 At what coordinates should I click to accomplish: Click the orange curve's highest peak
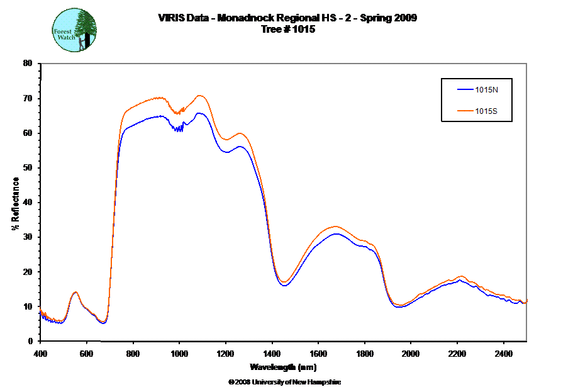tap(200, 96)
